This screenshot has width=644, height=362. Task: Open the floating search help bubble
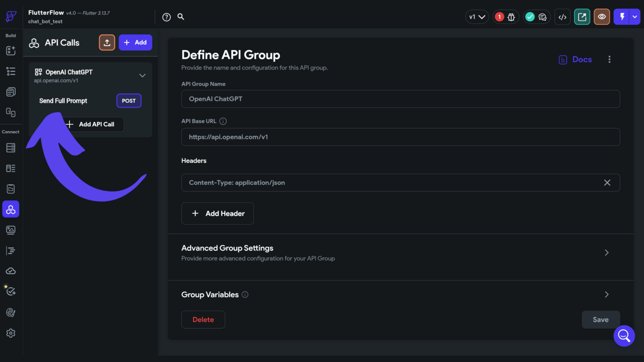point(624,336)
